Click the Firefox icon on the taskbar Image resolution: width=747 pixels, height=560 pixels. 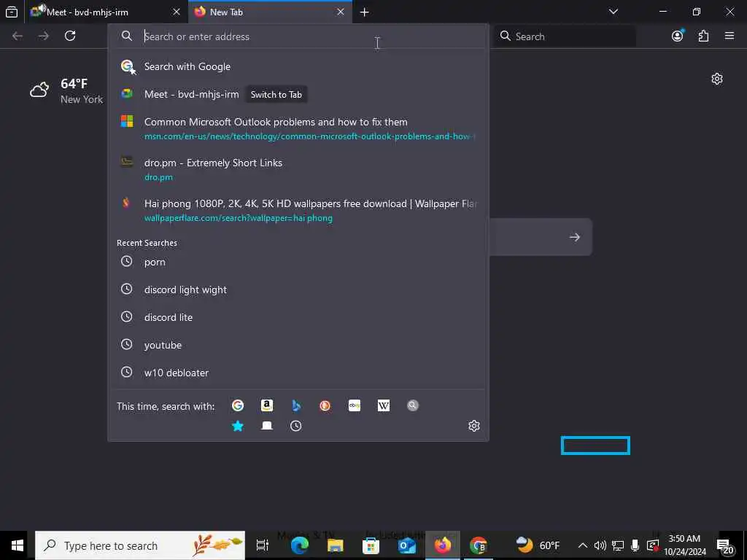pos(443,545)
